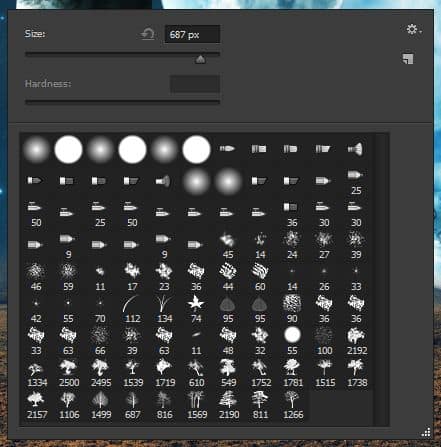The image size is (441, 447).
Task: Select the first soft round brush preset
Action: [36, 149]
